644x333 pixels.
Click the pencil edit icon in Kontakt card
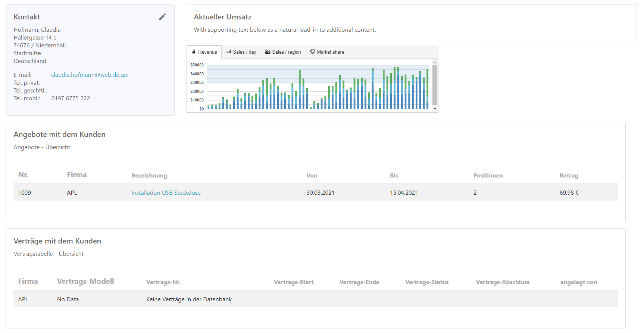tap(162, 17)
